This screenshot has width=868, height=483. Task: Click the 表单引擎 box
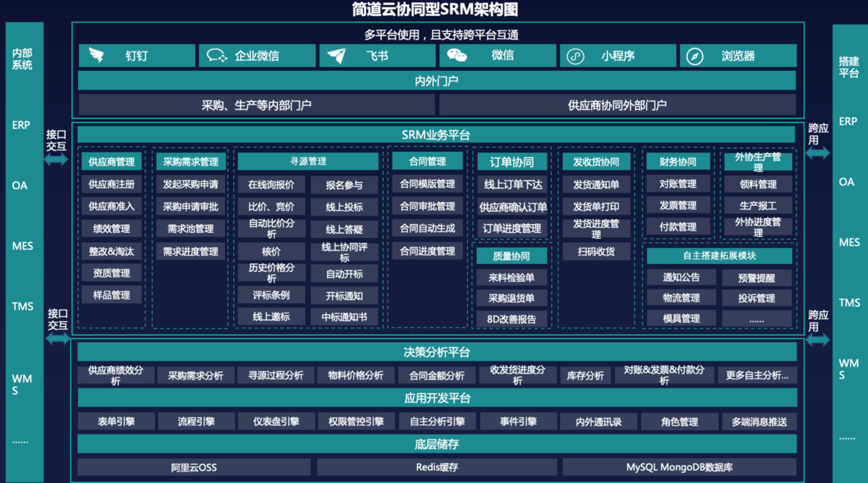116,422
